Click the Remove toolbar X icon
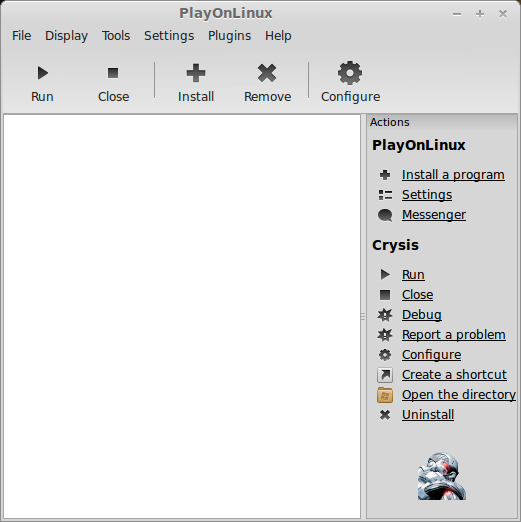This screenshot has height=522, width=521. tap(267, 73)
